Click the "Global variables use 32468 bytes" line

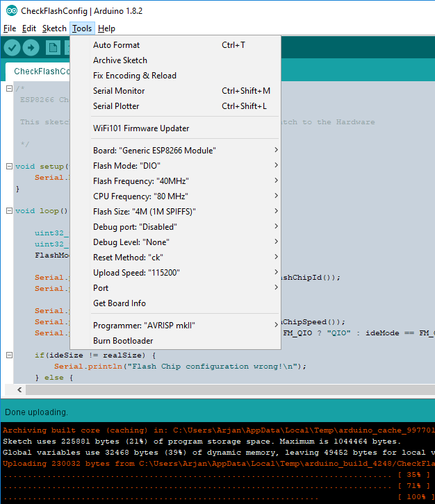219,452
